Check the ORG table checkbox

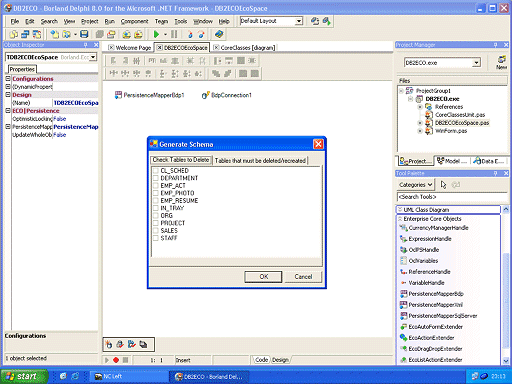pyautogui.click(x=155, y=215)
